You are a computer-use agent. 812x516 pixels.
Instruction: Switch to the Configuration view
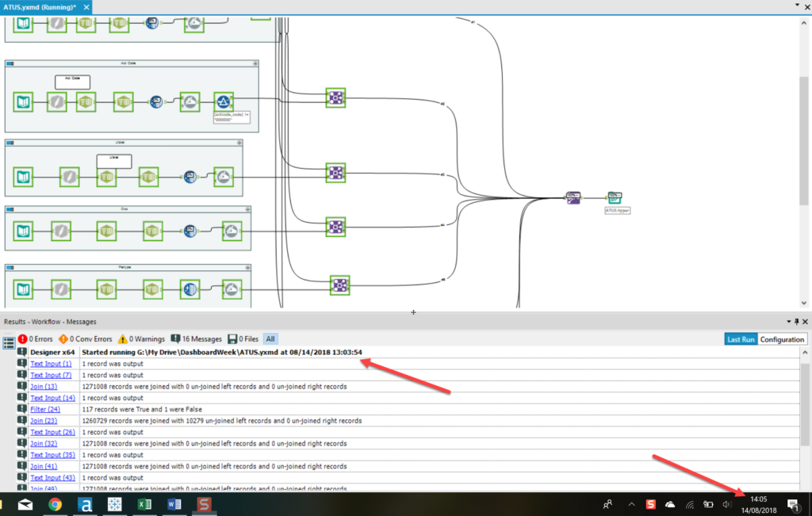point(782,339)
